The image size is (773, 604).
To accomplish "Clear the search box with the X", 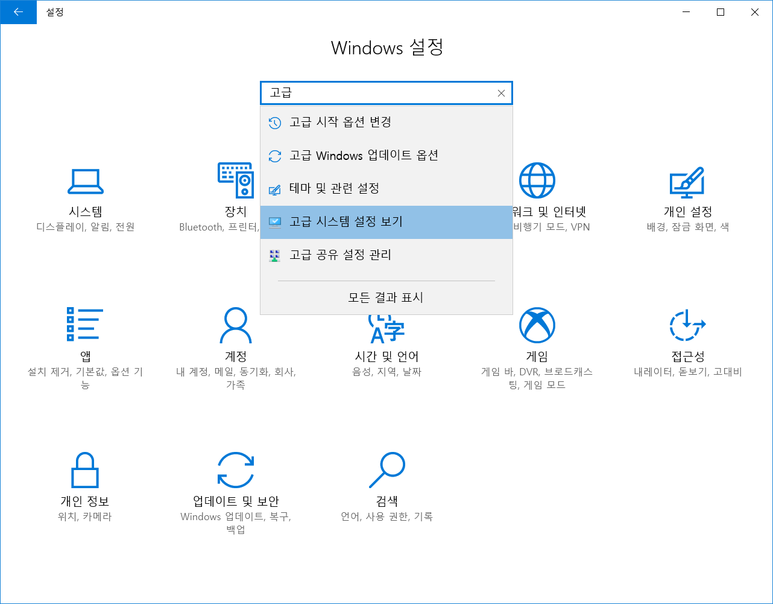I will tap(501, 93).
